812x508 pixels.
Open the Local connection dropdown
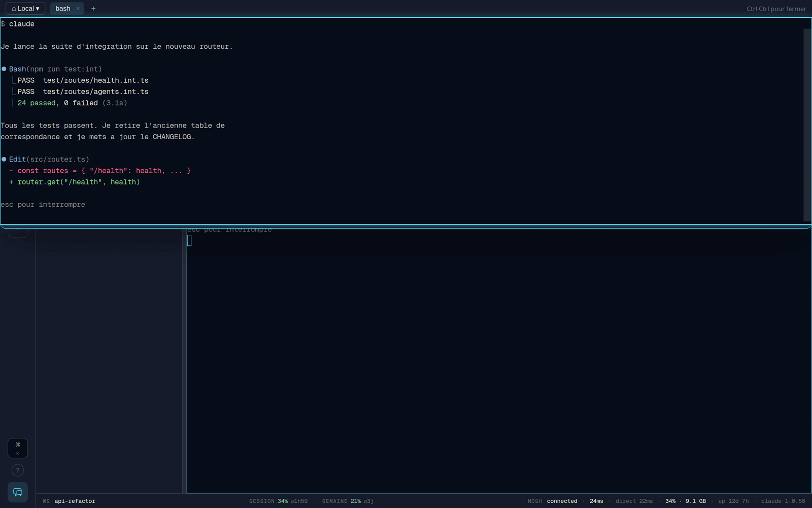point(25,9)
